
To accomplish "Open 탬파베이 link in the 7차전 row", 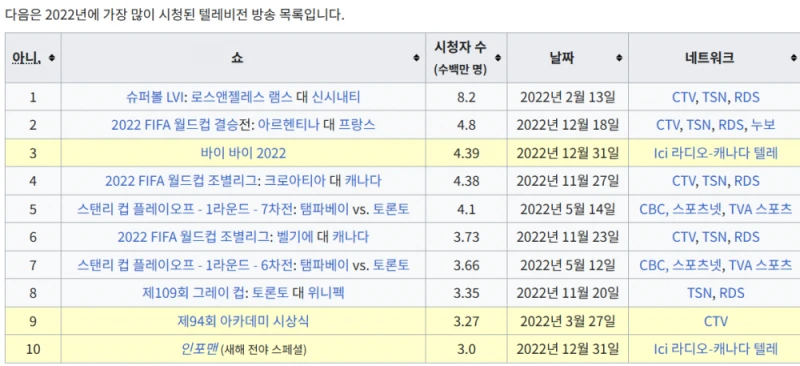I will pos(324,209).
